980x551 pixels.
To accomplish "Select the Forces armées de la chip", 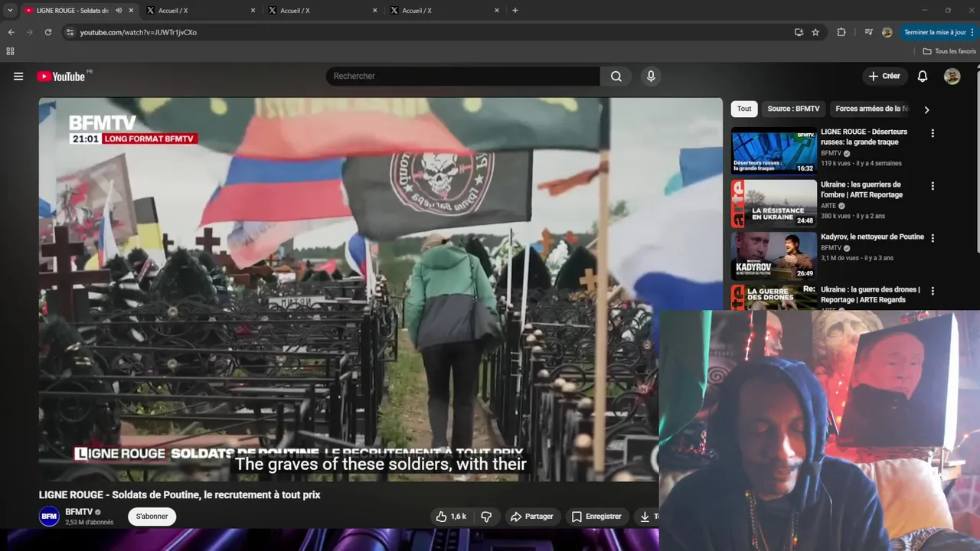I will point(871,109).
